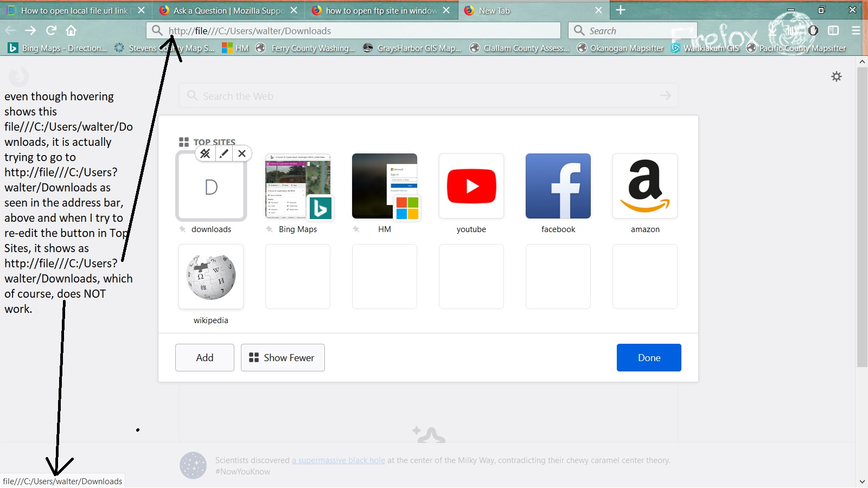Switch to 'How to open local file url link' tab
This screenshot has width=868, height=488.
tap(76, 10)
